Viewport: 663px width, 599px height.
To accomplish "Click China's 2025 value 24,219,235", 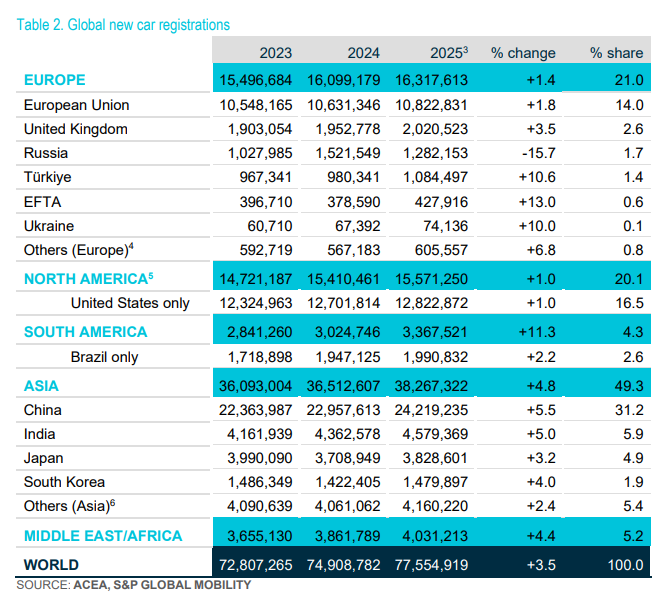I will click(431, 410).
